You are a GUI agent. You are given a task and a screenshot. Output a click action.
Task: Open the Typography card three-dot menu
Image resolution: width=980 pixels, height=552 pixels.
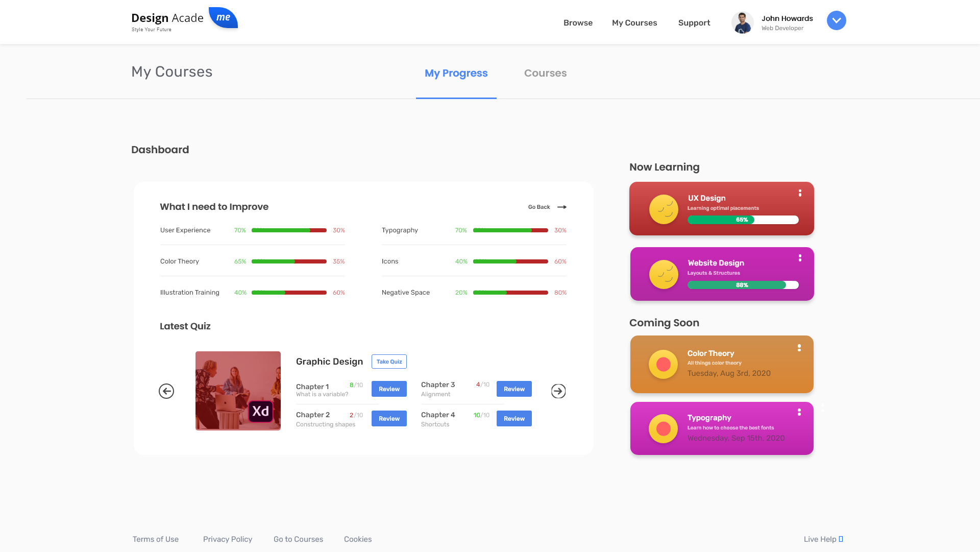click(x=799, y=412)
